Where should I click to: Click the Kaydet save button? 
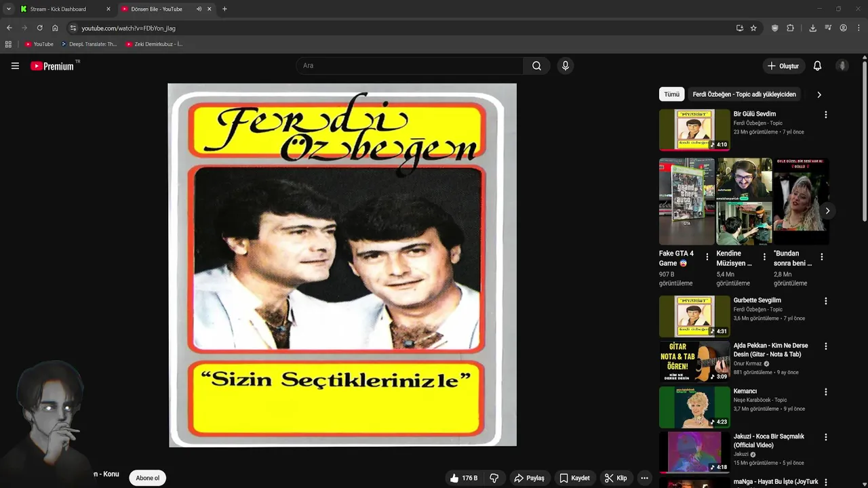click(574, 478)
